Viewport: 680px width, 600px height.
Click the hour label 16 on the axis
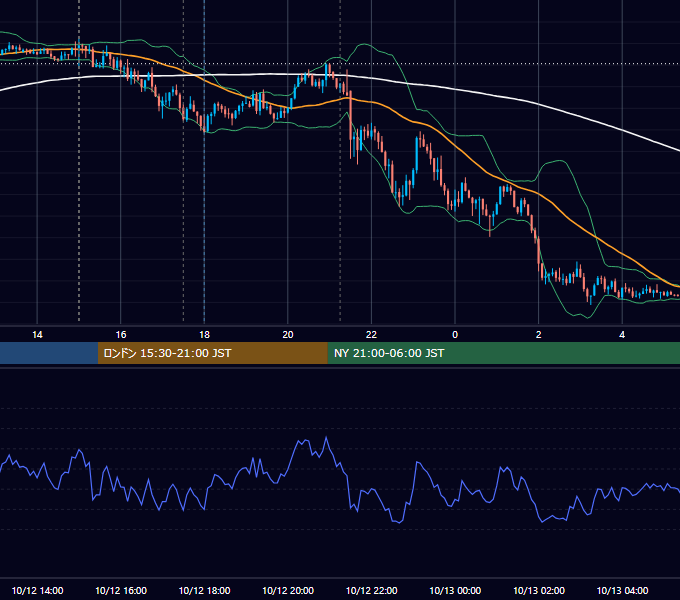(x=121, y=335)
